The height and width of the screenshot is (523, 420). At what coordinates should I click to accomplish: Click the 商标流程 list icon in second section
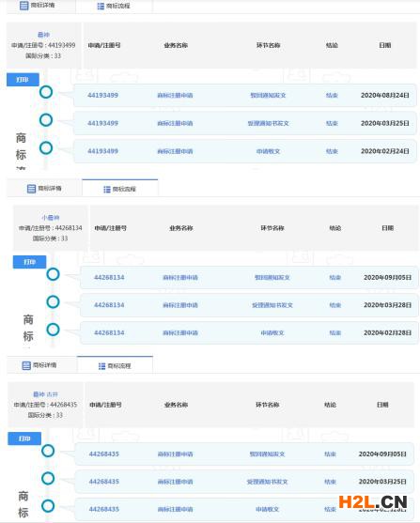pos(107,190)
